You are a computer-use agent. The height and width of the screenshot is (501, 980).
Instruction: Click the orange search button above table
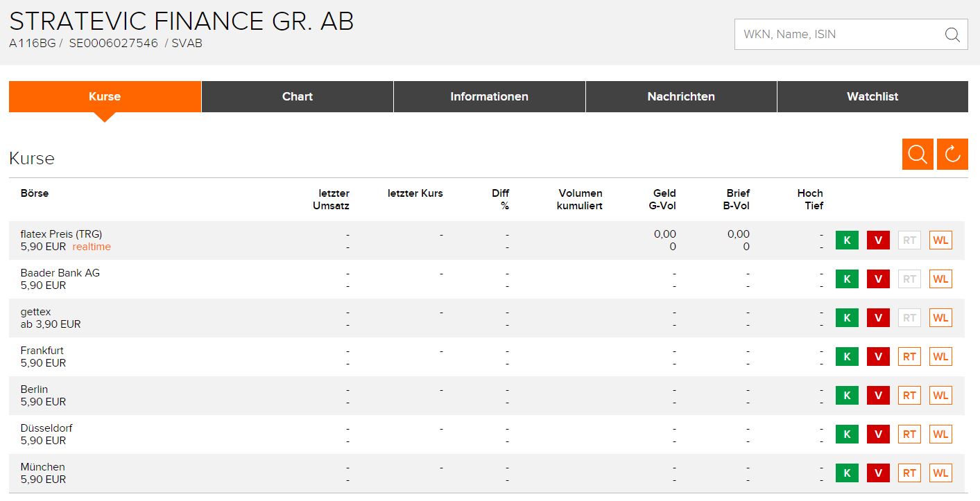coord(918,155)
